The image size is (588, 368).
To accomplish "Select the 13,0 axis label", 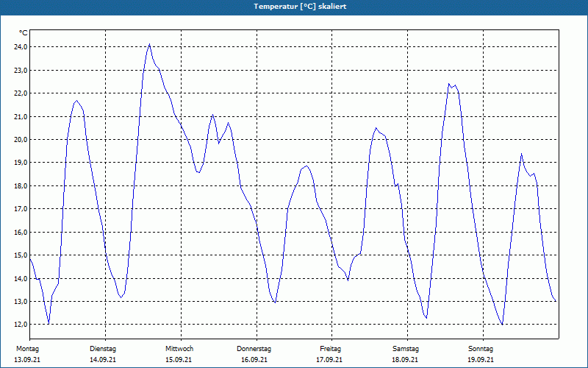I will pos(21,302).
